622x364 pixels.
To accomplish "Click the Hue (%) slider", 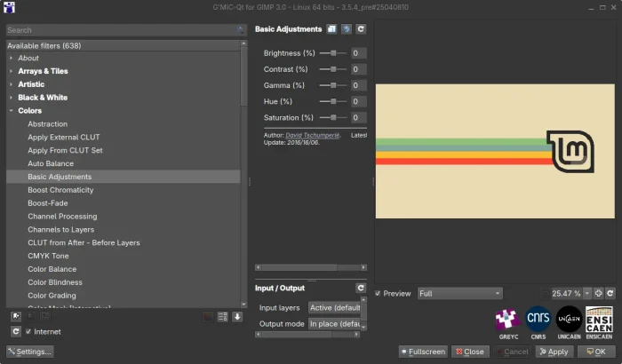I will tap(333, 101).
